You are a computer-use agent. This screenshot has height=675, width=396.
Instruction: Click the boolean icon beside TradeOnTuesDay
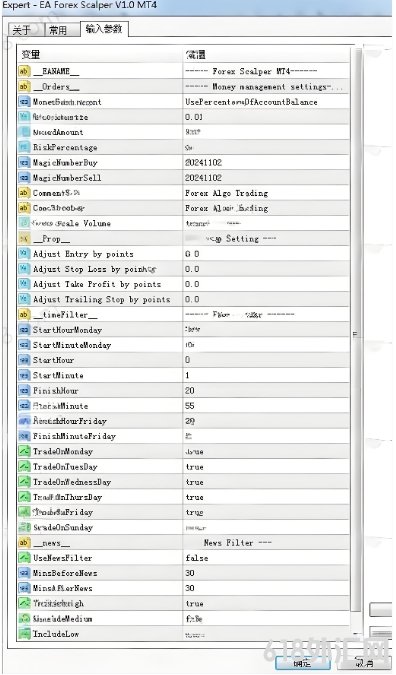[24, 466]
